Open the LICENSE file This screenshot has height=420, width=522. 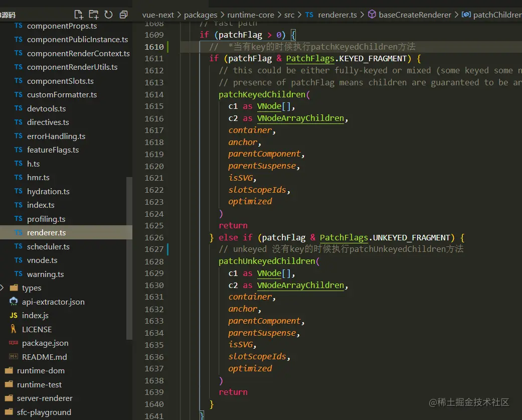(37, 329)
